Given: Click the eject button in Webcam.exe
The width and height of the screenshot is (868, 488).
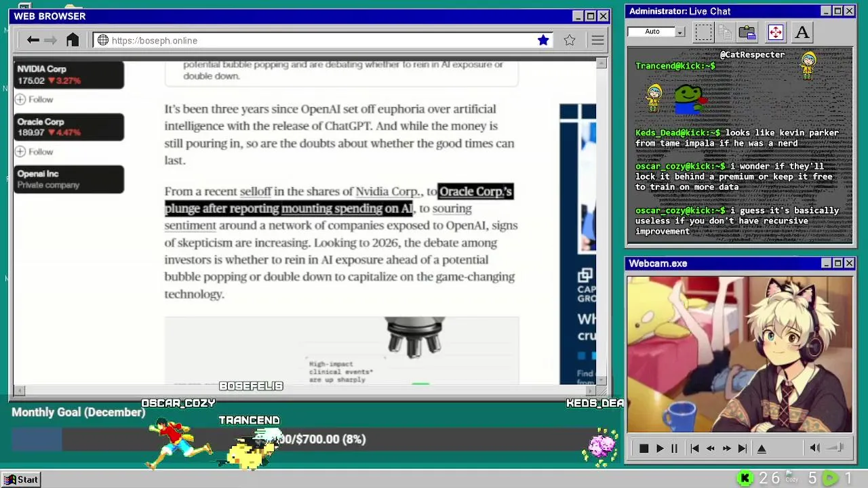Looking at the screenshot, I should point(762,448).
